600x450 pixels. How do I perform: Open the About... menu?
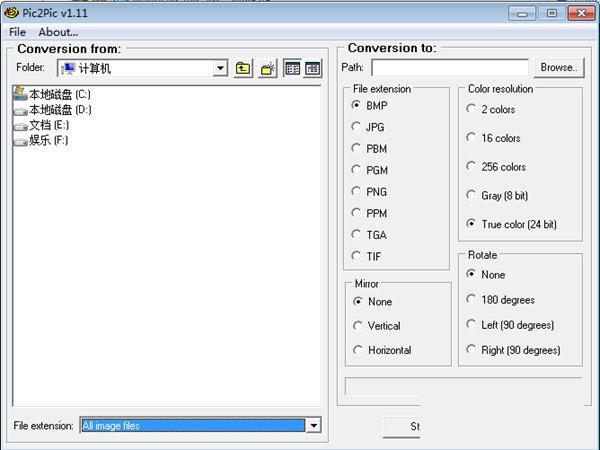(x=58, y=32)
